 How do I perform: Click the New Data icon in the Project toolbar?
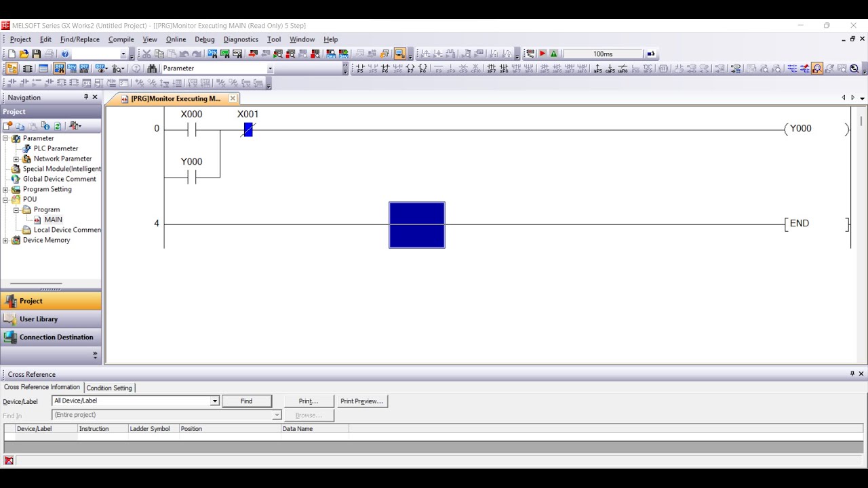tap(7, 126)
